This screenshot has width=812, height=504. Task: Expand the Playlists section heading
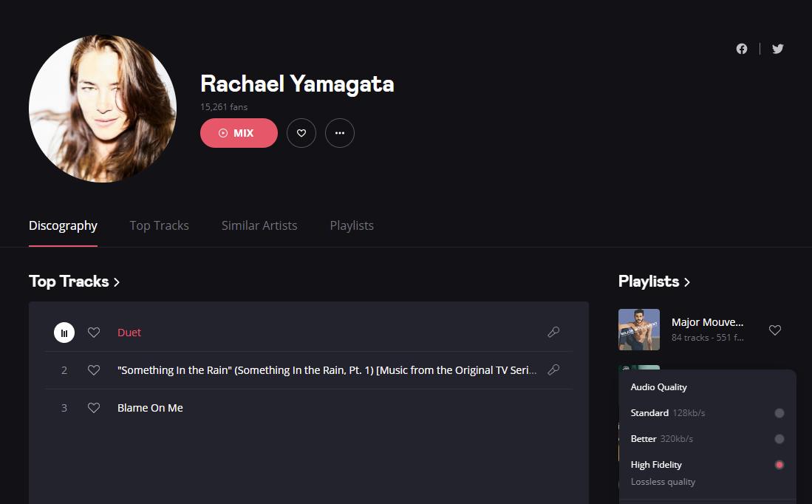click(x=654, y=282)
